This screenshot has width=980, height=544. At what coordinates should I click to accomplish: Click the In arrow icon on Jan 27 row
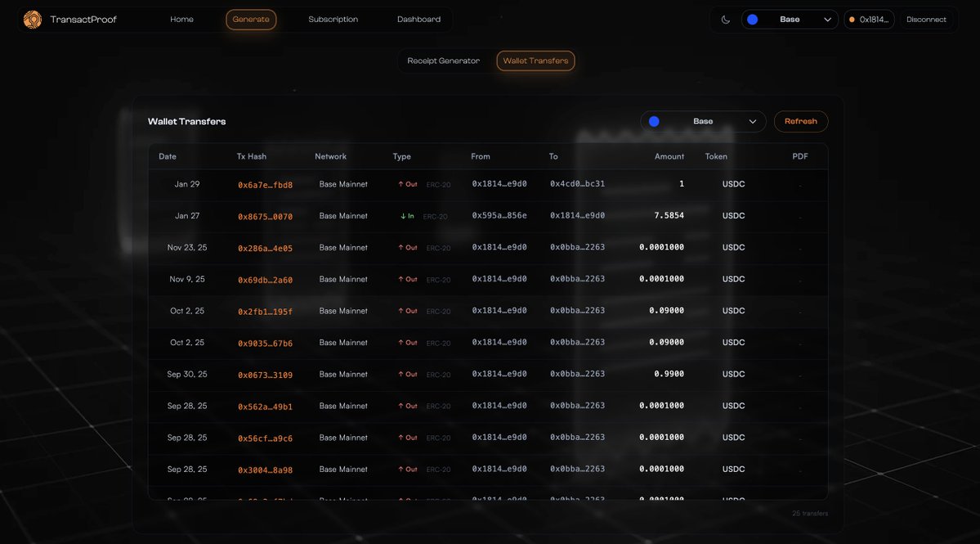[403, 216]
